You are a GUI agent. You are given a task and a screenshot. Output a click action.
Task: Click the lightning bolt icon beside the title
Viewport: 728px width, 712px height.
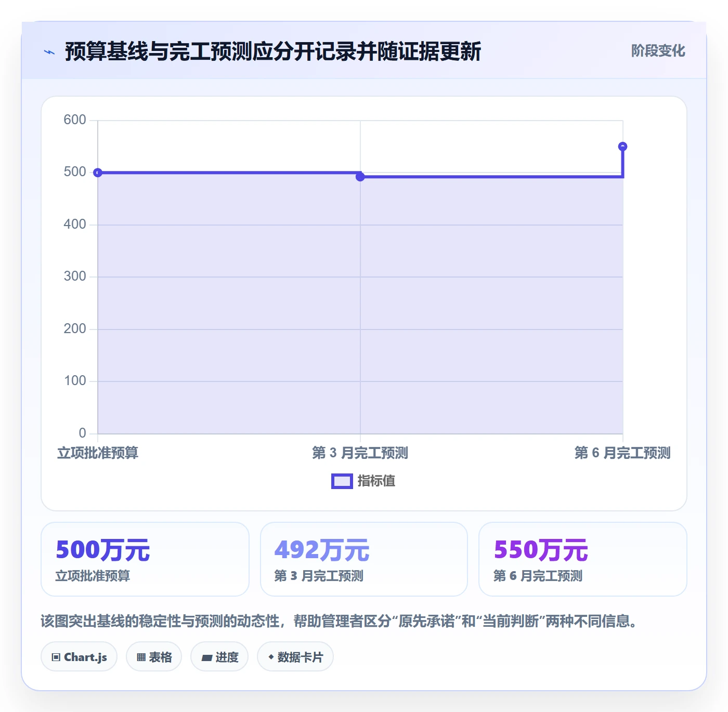tap(49, 52)
